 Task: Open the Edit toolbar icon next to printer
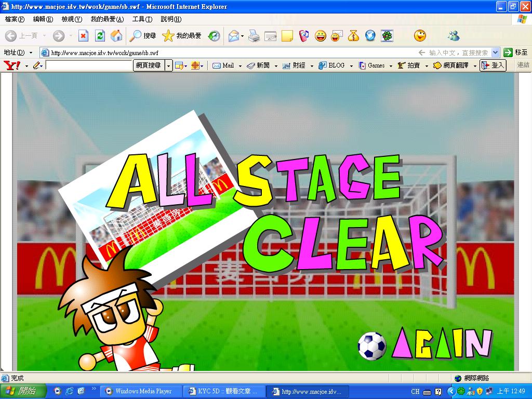click(x=270, y=36)
